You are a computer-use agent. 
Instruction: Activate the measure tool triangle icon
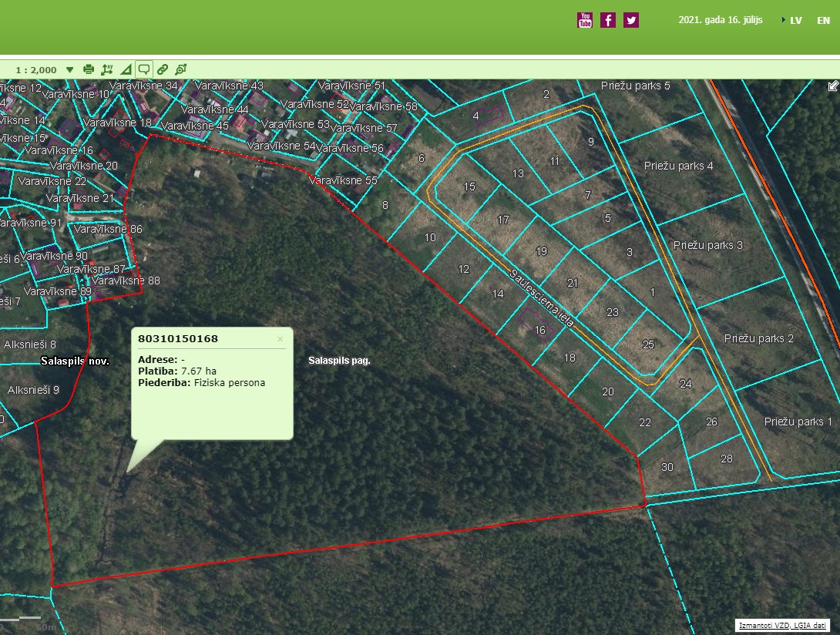point(126,69)
